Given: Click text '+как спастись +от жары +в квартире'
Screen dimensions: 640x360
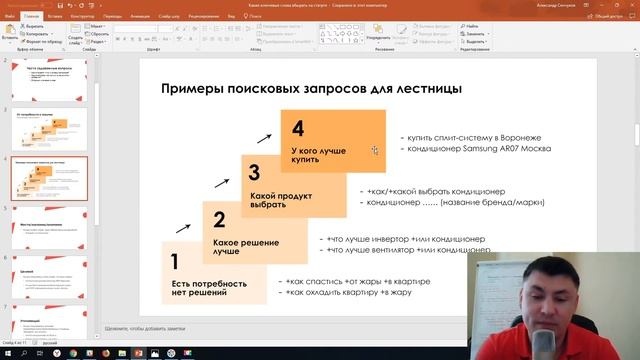Looking at the screenshot, I should [x=358, y=281].
